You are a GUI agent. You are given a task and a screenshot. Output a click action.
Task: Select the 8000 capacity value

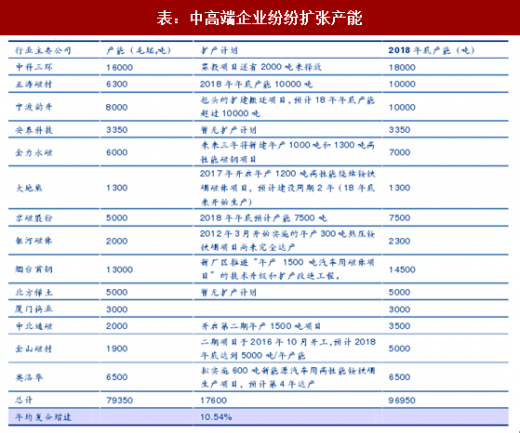pos(117,107)
